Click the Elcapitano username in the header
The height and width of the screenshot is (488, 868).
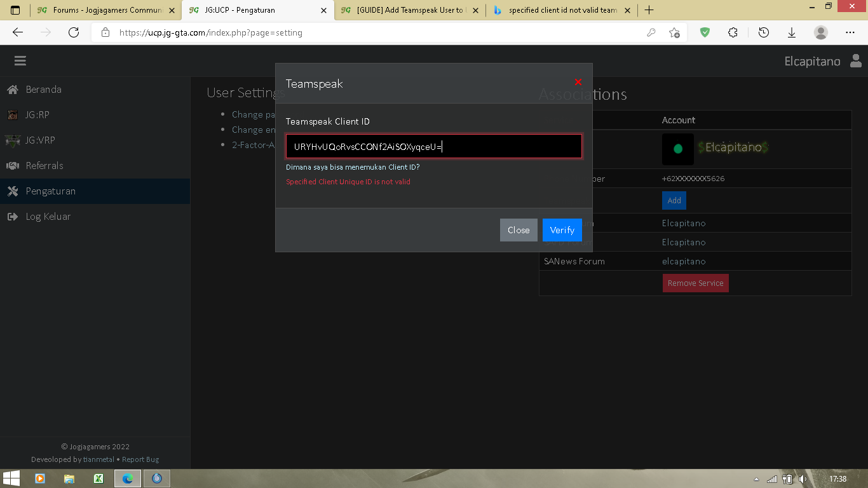(812, 61)
